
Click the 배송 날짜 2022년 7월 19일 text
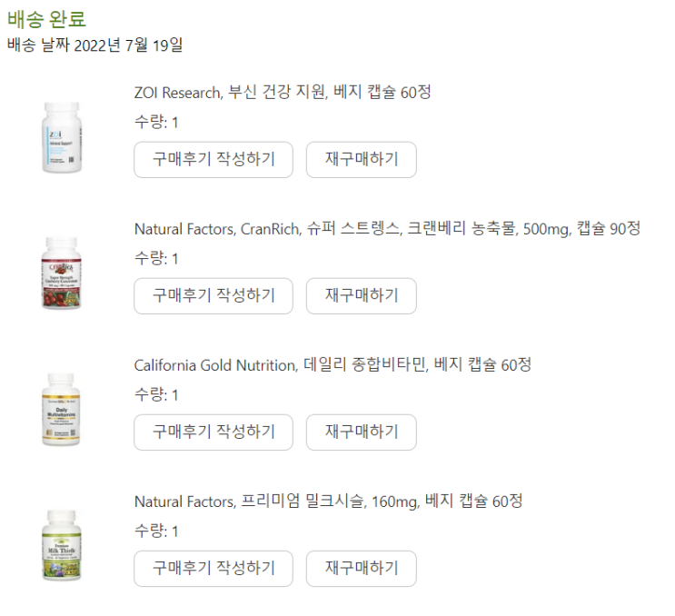[95, 45]
